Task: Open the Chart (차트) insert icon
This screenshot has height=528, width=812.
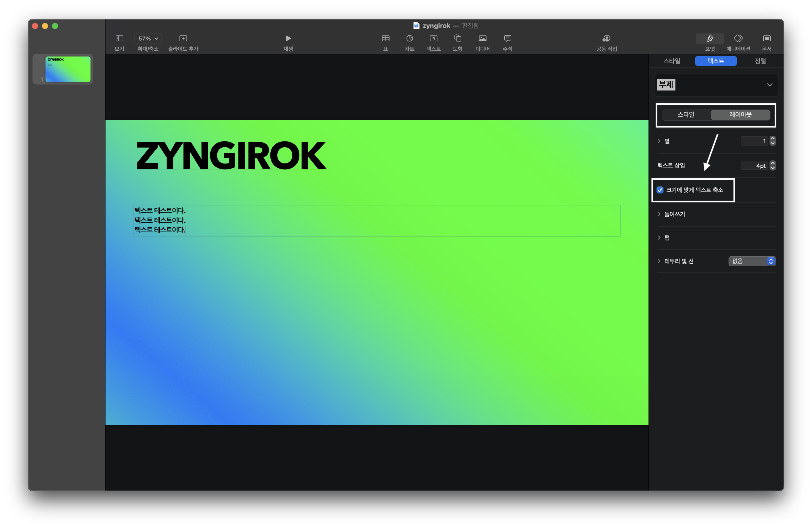Action: point(409,38)
